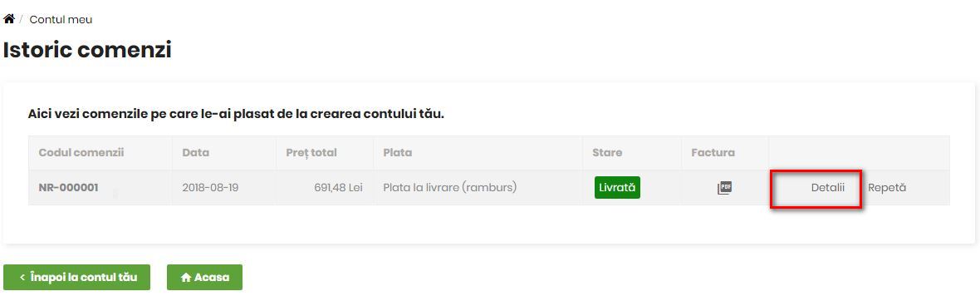Open the PDF invoice icon for NR-000001
Screen dimensions: 980x301
pyautogui.click(x=724, y=188)
